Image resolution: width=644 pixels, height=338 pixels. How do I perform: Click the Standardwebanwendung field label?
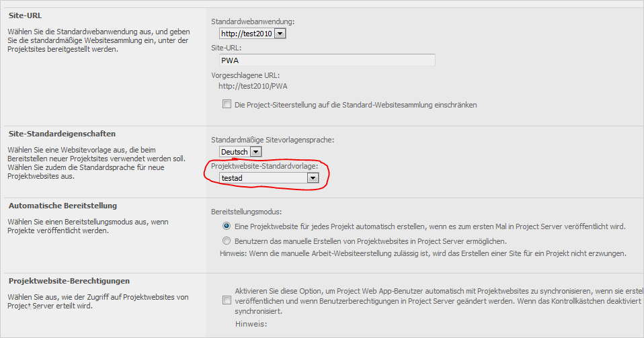253,22
